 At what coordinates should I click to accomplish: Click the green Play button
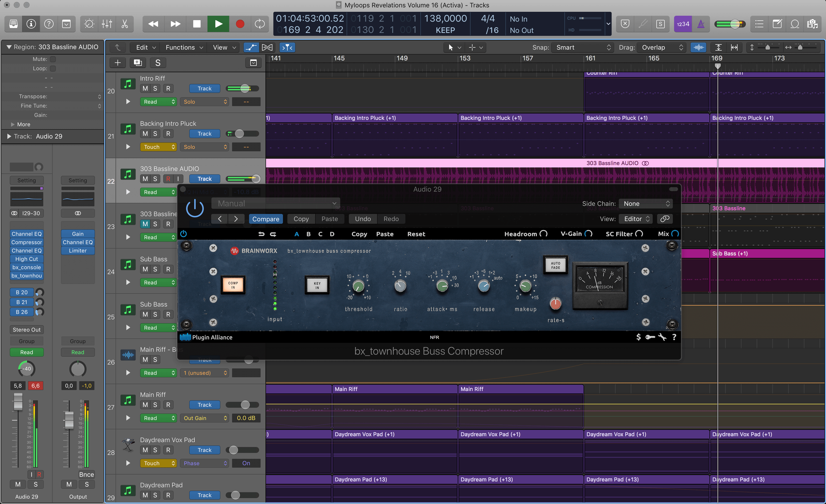[x=218, y=24]
